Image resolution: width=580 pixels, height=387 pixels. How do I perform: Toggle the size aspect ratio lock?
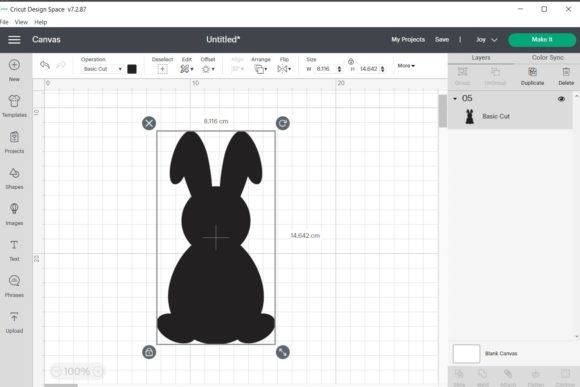click(x=351, y=61)
